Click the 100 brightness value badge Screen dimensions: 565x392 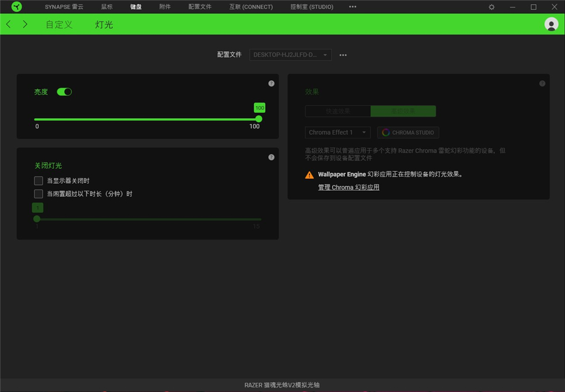(259, 108)
